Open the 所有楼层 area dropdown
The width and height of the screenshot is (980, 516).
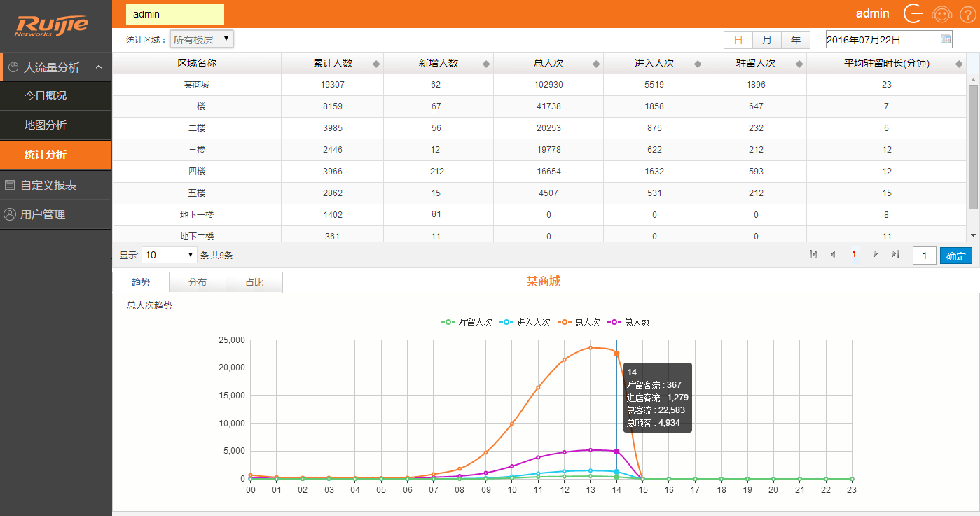(x=202, y=39)
